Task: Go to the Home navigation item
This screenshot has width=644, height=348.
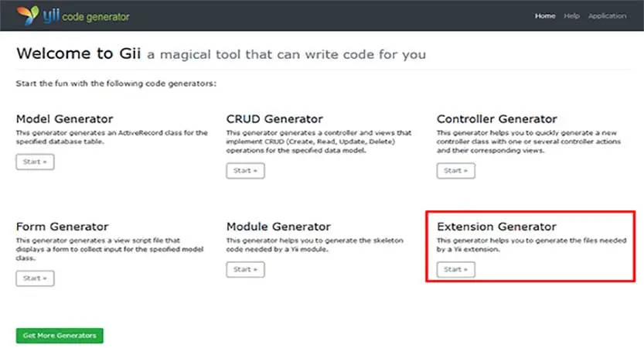Action: point(545,16)
